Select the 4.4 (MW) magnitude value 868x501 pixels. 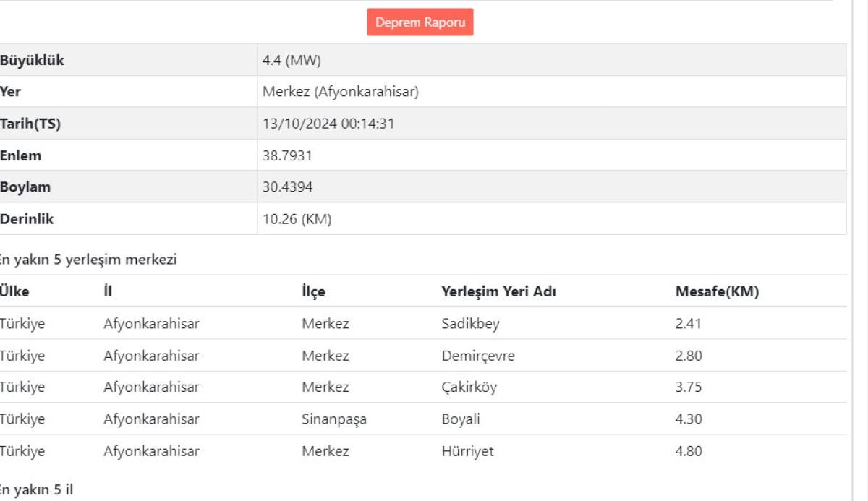point(292,61)
